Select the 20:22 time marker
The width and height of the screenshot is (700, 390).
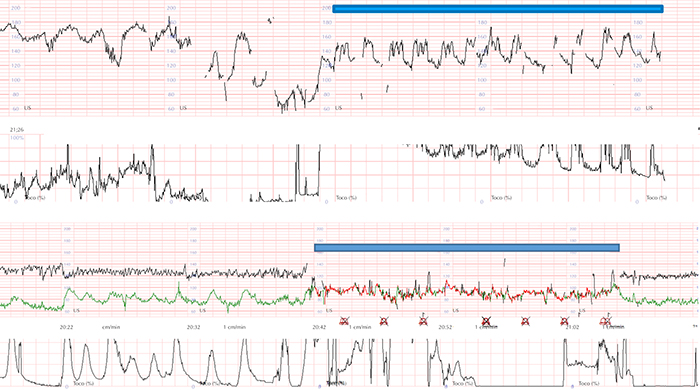point(67,327)
